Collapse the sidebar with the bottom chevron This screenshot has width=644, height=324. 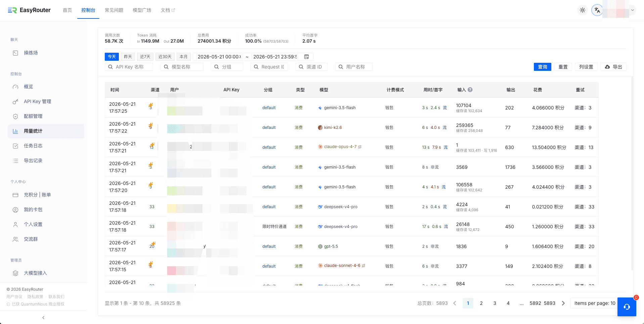[43, 318]
